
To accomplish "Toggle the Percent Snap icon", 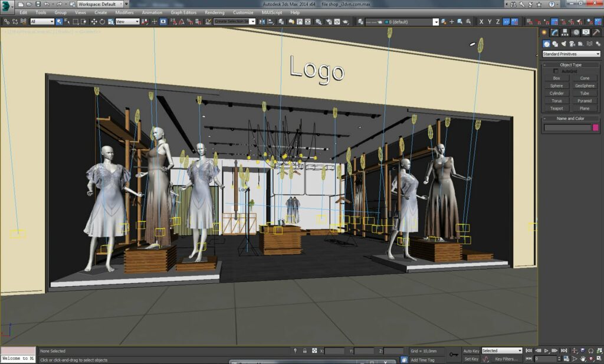I will 190,22.
